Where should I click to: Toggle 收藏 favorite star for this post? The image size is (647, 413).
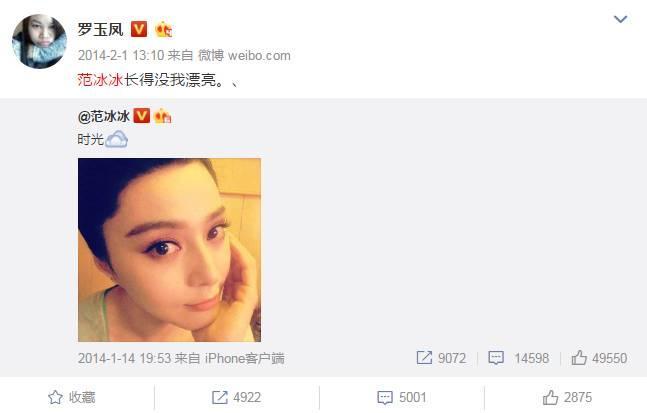point(72,397)
